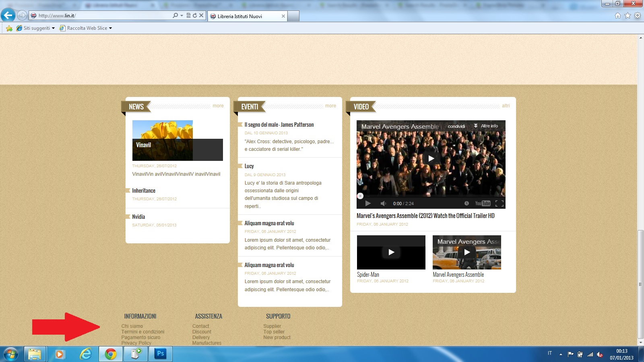
Task: Click the YouTube logo in player
Action: tap(483, 204)
